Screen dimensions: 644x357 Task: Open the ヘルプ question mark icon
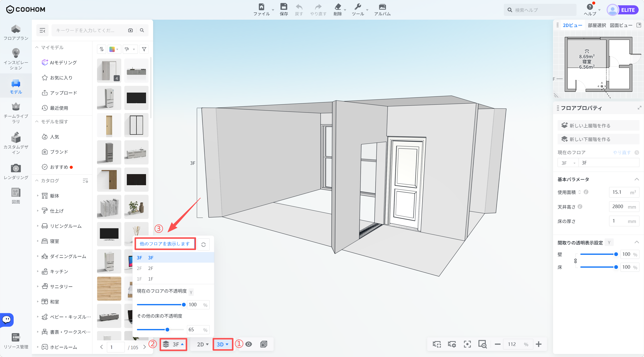pyautogui.click(x=590, y=7)
